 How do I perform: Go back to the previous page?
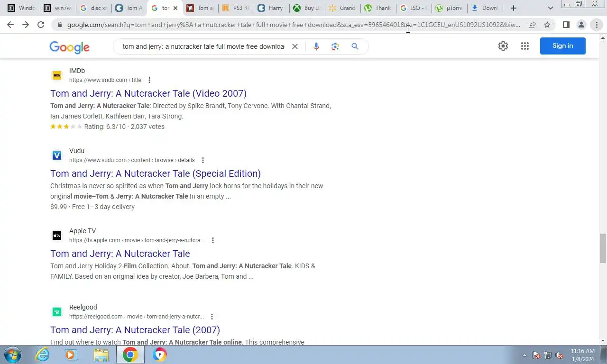click(x=10, y=25)
